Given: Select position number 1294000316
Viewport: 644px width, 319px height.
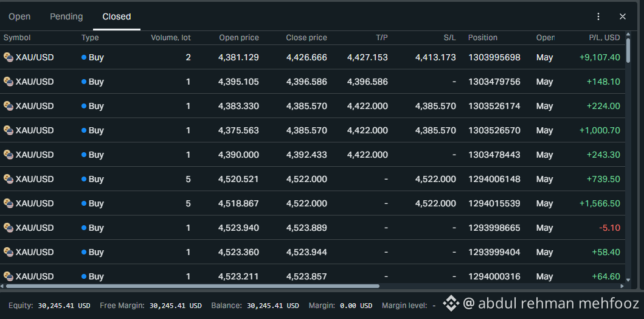Looking at the screenshot, I should pos(494,276).
